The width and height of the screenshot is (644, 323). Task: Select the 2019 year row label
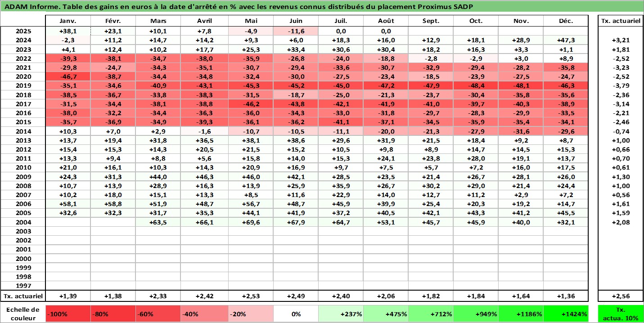[x=23, y=86]
